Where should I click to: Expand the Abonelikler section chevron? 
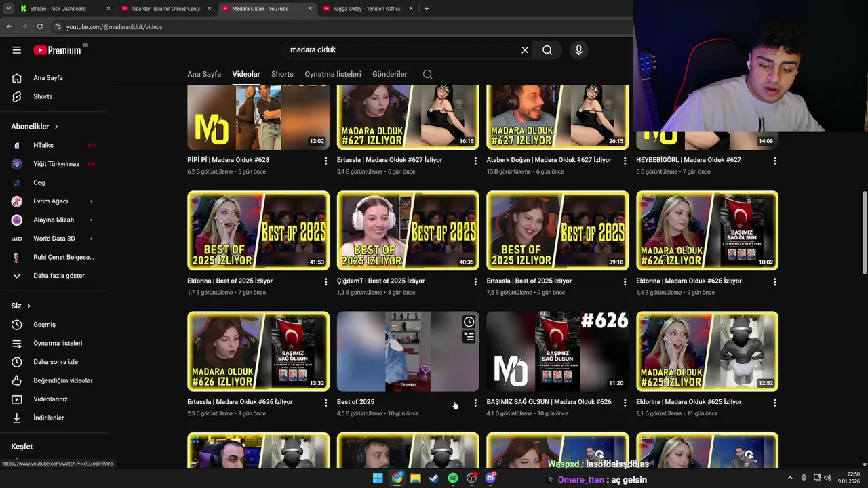56,127
